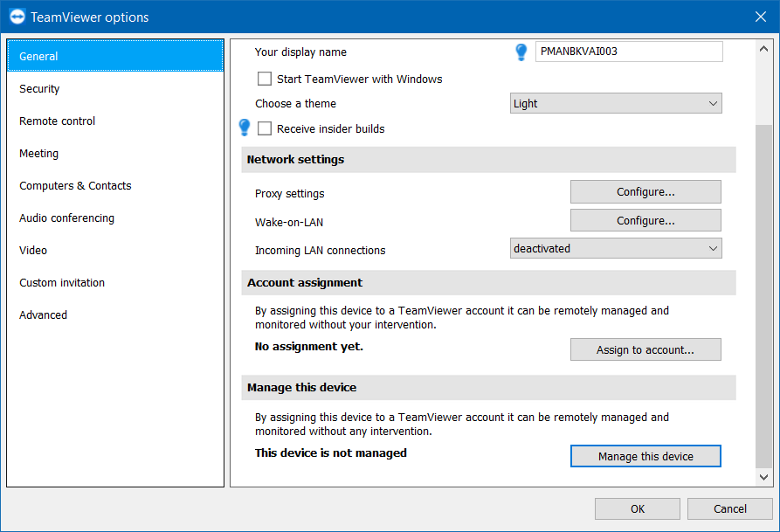Click Cancel to discard changes
The width and height of the screenshot is (780, 532).
pyautogui.click(x=729, y=508)
